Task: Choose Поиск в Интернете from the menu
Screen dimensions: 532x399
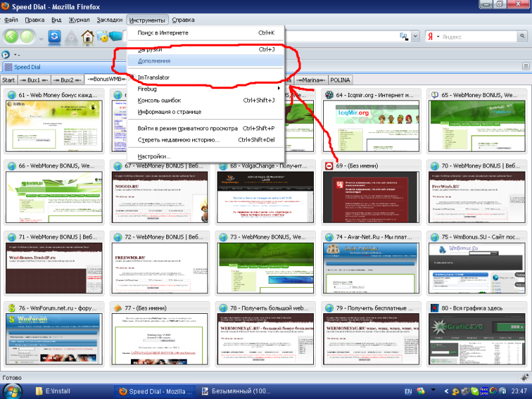Action: [x=206, y=33]
